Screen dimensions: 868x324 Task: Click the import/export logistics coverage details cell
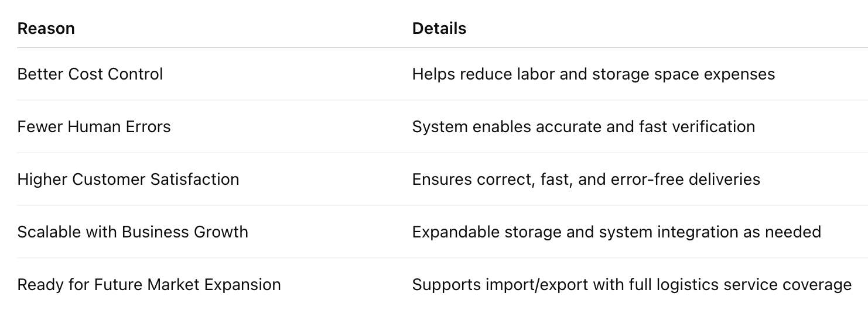(631, 285)
